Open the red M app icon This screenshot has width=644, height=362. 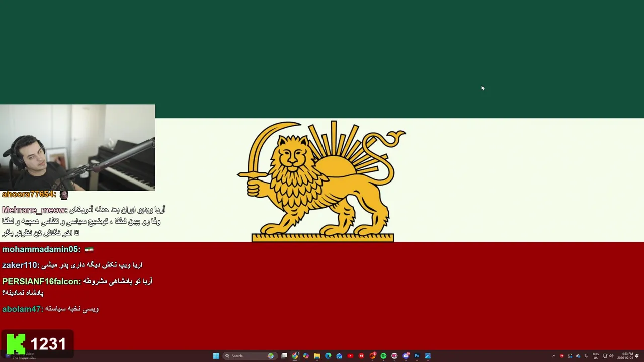[361, 356]
